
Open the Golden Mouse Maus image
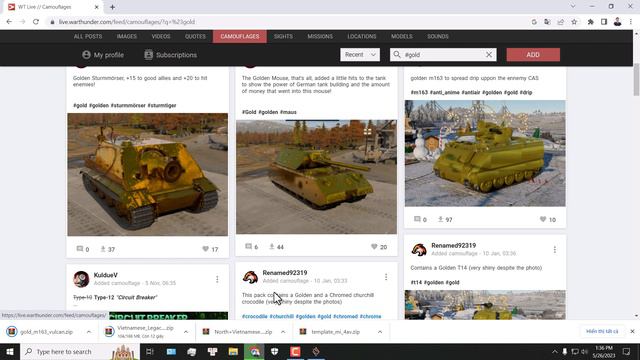pos(316,177)
